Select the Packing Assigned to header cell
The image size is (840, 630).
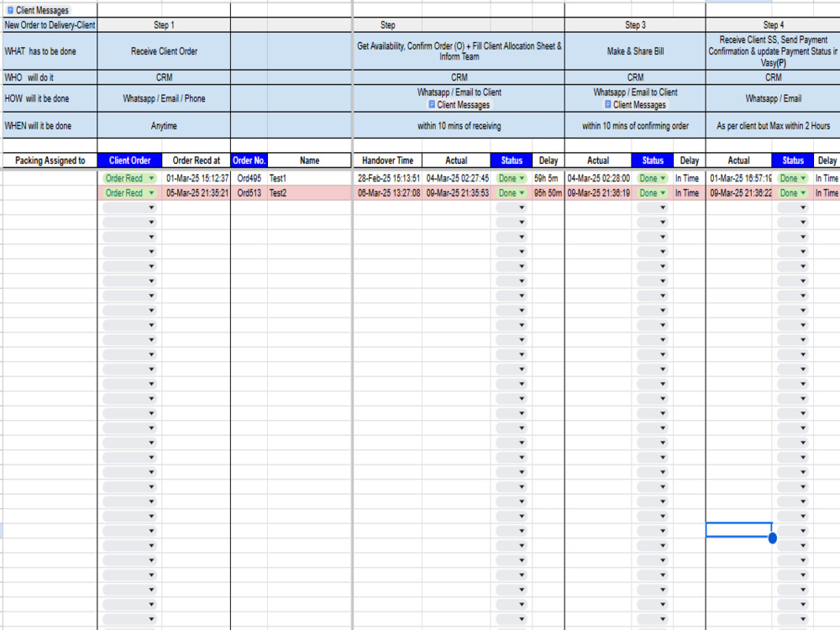(50, 160)
